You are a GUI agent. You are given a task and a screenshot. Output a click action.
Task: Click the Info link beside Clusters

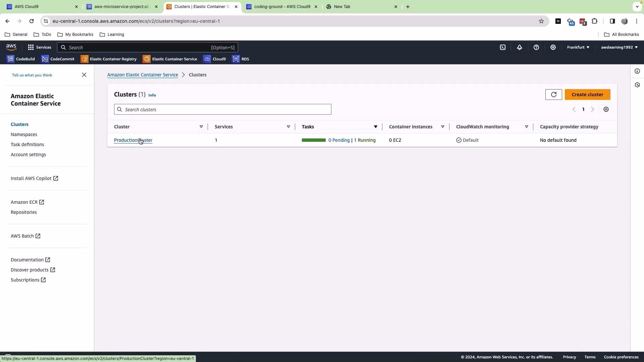tap(152, 95)
